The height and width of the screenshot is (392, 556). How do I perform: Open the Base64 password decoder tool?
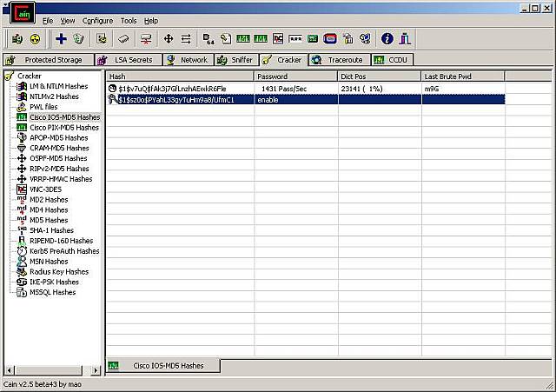pyautogui.click(x=208, y=38)
